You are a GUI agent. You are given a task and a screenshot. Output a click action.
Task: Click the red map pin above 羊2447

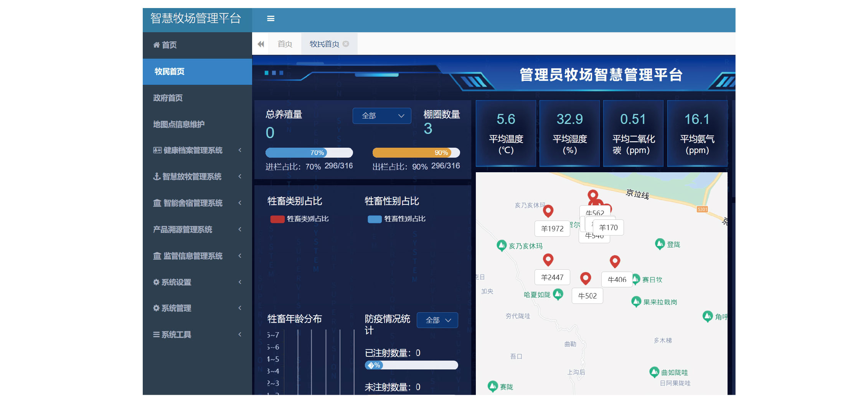pyautogui.click(x=548, y=259)
